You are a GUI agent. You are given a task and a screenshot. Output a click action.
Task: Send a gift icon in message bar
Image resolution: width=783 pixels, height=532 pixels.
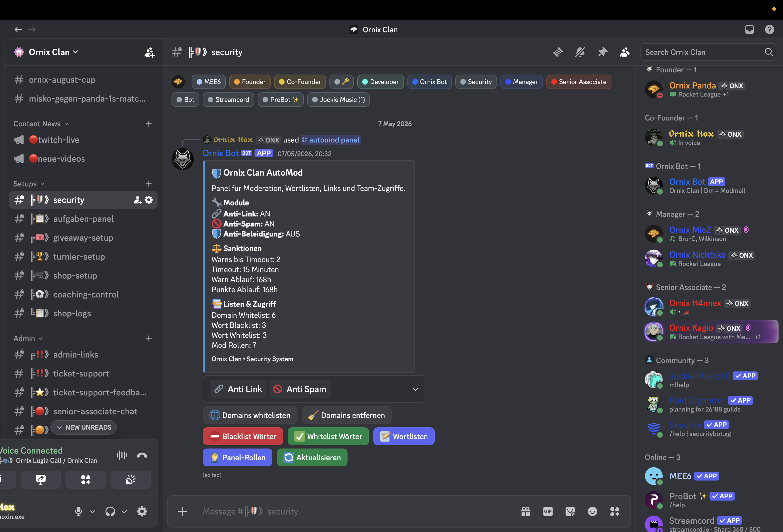526,511
